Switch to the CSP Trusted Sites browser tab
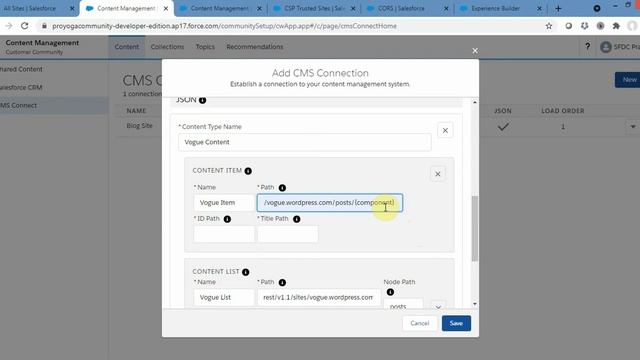 (x=313, y=8)
